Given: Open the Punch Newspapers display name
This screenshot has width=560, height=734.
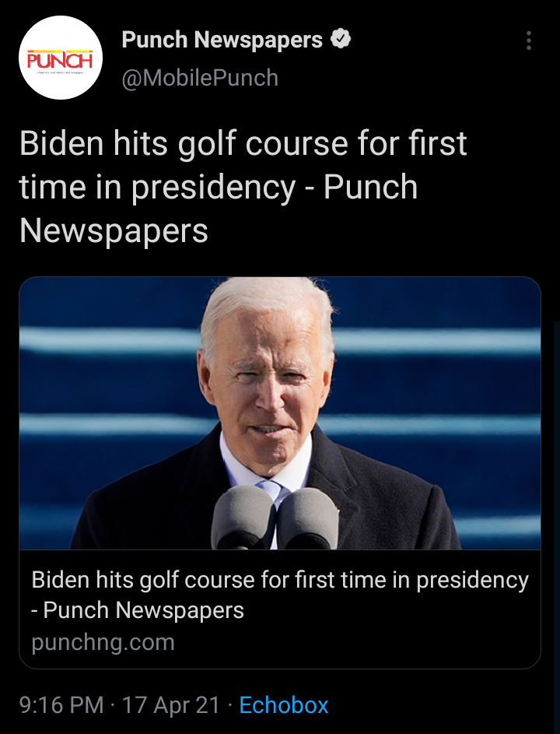Looking at the screenshot, I should point(222,40).
